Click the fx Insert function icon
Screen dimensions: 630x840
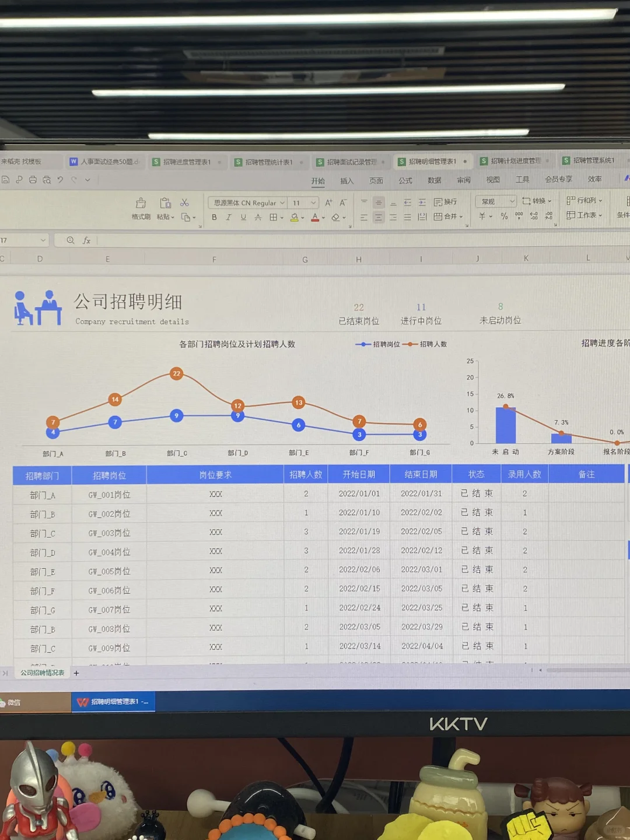click(x=86, y=240)
